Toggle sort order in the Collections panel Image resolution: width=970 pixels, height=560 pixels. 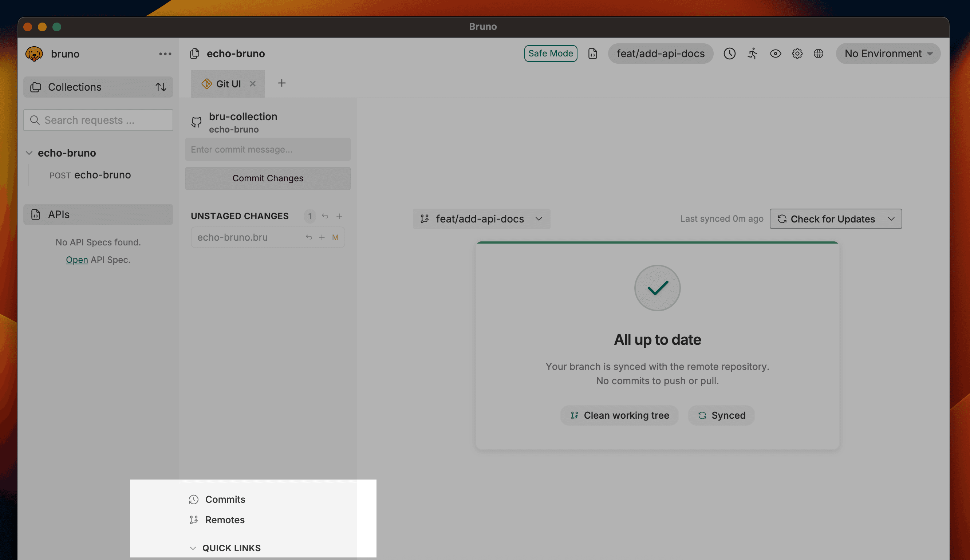(x=161, y=87)
